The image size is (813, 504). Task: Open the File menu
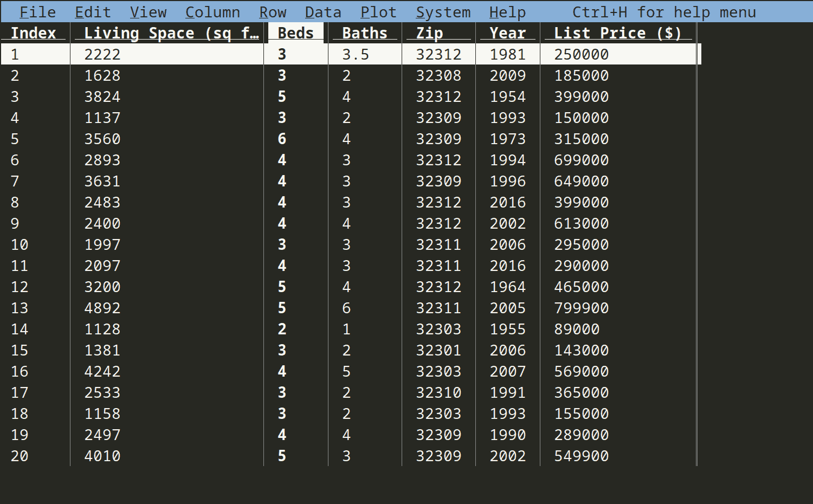(37, 12)
